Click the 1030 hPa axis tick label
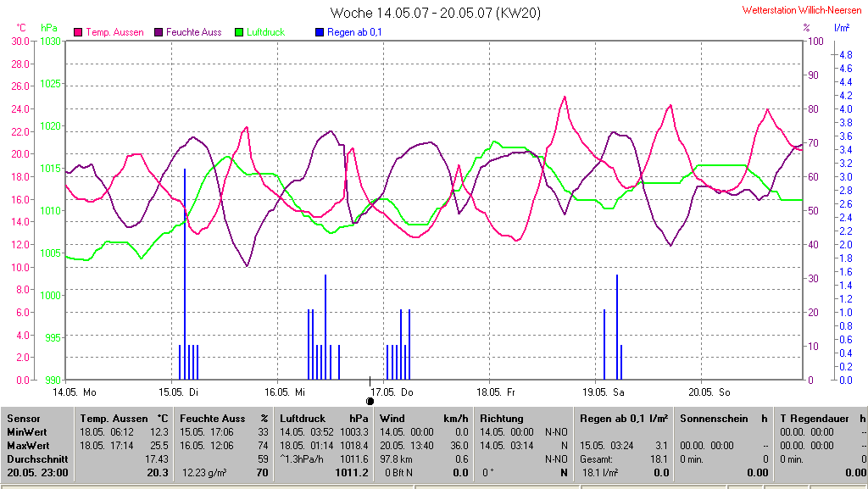The width and height of the screenshot is (868, 489). [x=50, y=42]
